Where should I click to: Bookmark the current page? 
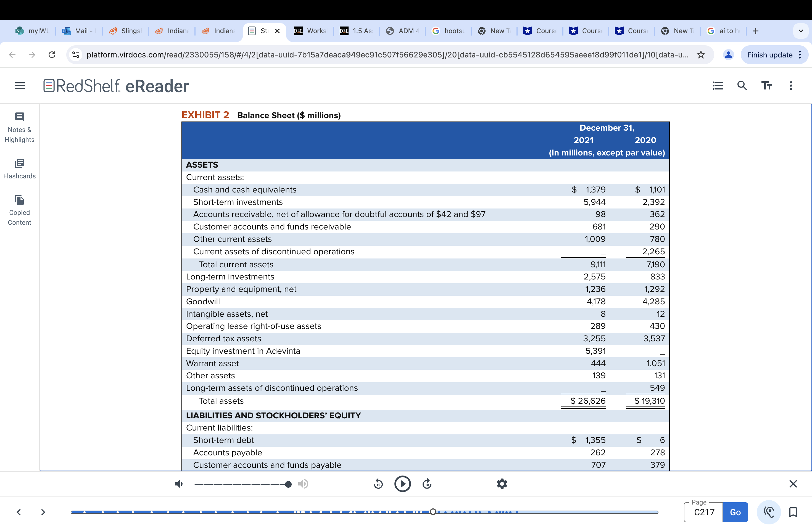click(793, 512)
